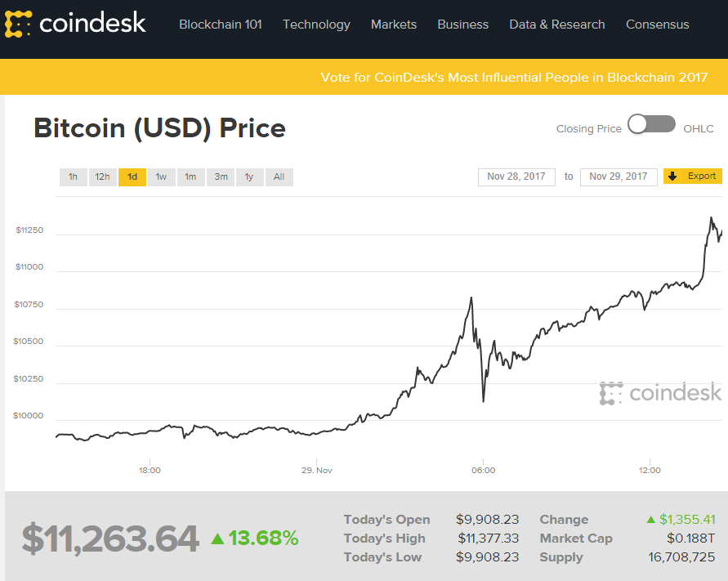The image size is (728, 581).
Task: Click the Most Influential People vote banner
Action: (514, 78)
